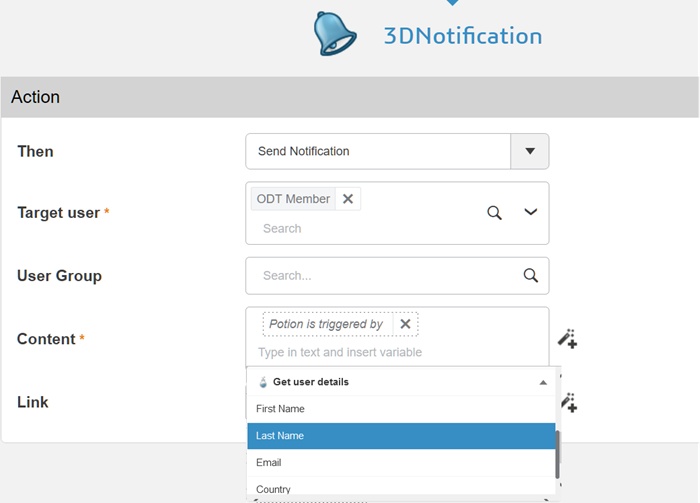Click the variable list vertical scrollbar
This screenshot has width=700, height=503.
[557, 449]
